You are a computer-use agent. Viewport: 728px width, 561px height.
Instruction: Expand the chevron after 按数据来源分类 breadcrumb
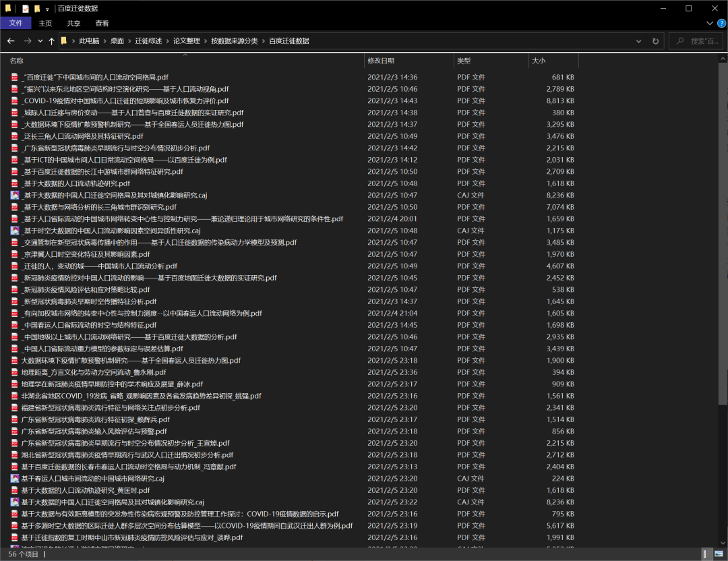click(264, 41)
